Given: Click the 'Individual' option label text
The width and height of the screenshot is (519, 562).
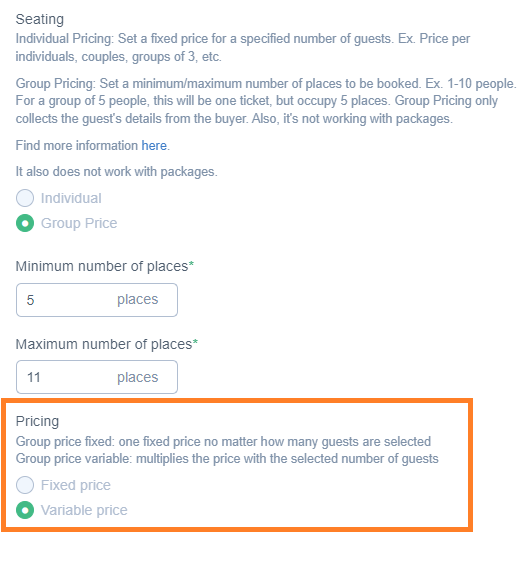Looking at the screenshot, I should click(x=71, y=198).
